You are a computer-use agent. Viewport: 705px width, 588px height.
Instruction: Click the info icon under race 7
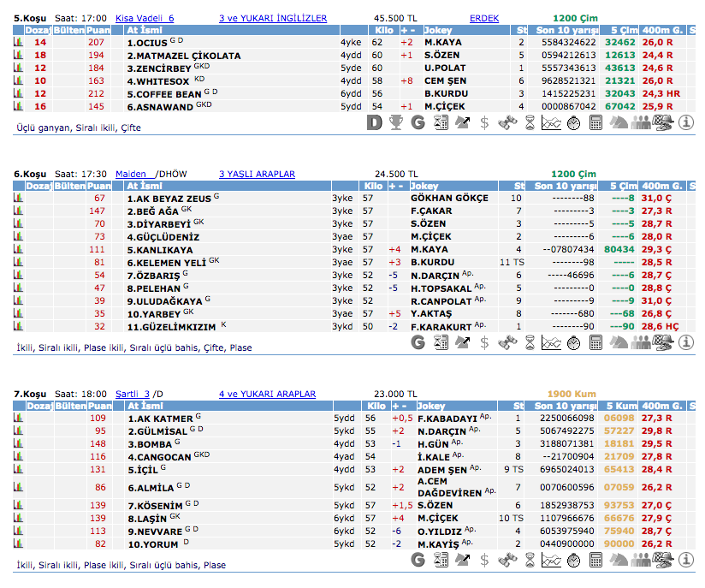tap(685, 561)
